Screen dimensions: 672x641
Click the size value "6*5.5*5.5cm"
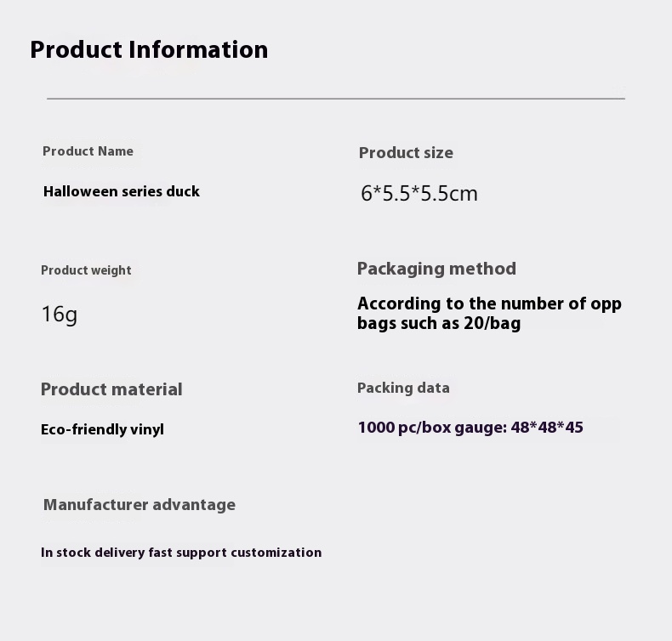coord(419,193)
